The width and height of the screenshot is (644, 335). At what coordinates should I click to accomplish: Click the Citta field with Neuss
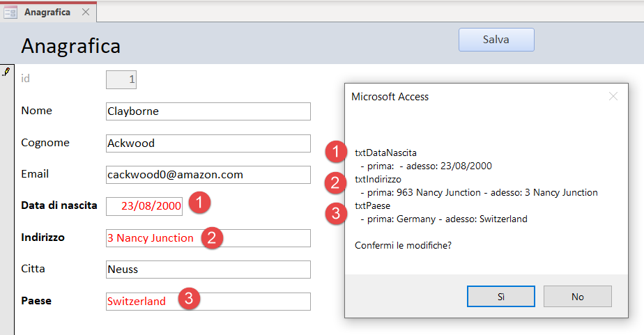(208, 270)
